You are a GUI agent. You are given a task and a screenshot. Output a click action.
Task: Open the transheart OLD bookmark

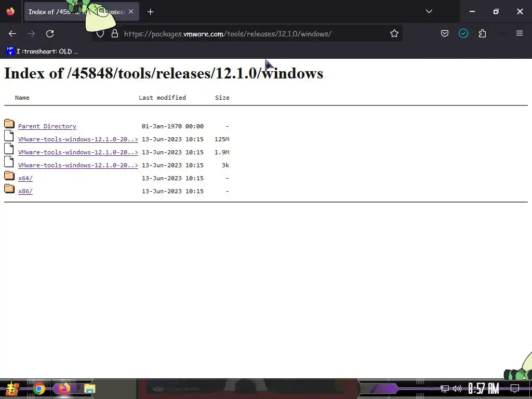43,51
